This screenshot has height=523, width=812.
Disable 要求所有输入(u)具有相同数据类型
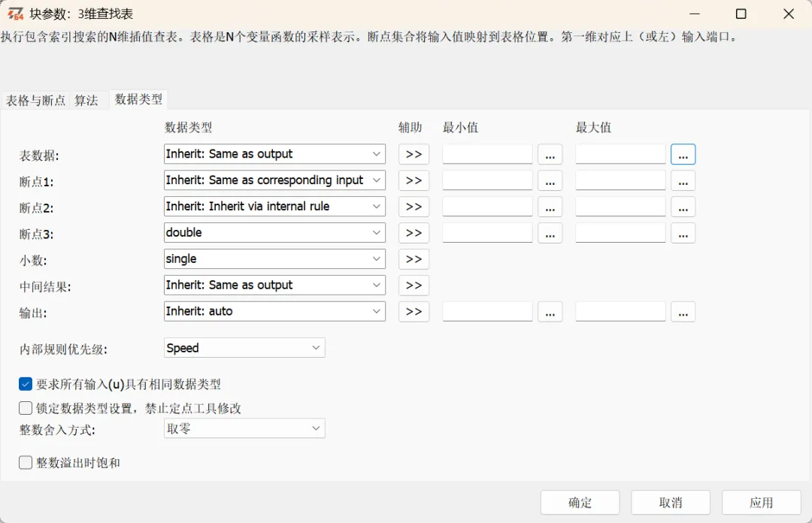pos(25,383)
